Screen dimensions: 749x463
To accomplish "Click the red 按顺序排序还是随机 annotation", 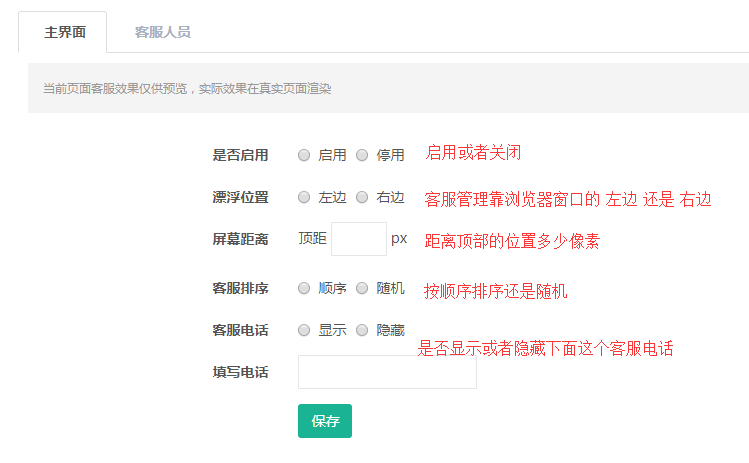I will point(495,291).
